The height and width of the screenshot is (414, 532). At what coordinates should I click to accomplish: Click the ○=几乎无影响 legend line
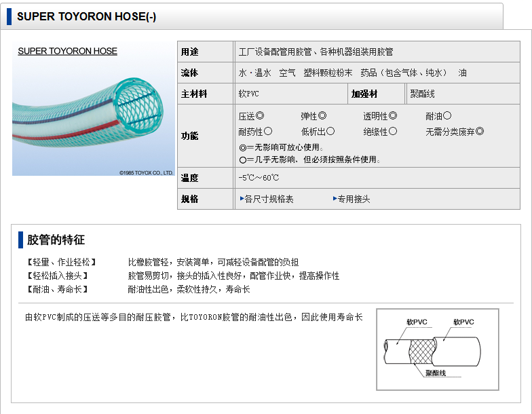[309, 159]
